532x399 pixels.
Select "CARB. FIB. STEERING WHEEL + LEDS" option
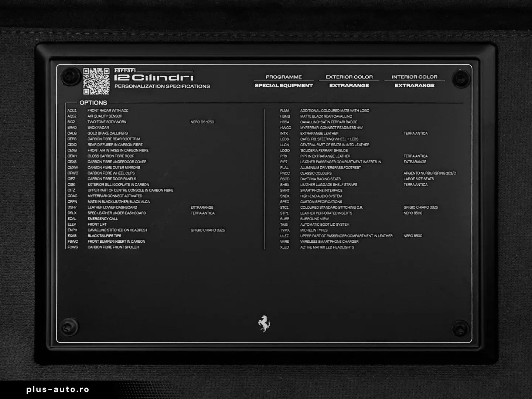[330, 139]
